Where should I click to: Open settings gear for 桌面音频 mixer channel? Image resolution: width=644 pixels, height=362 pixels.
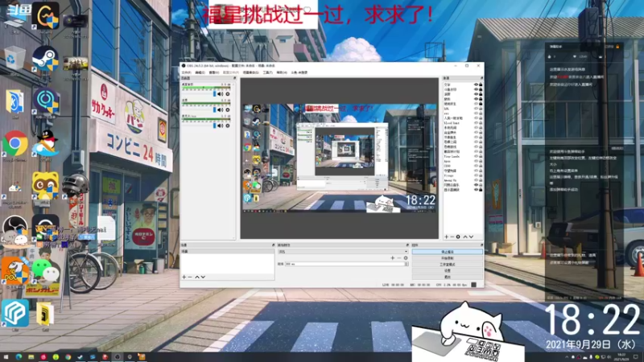click(228, 94)
